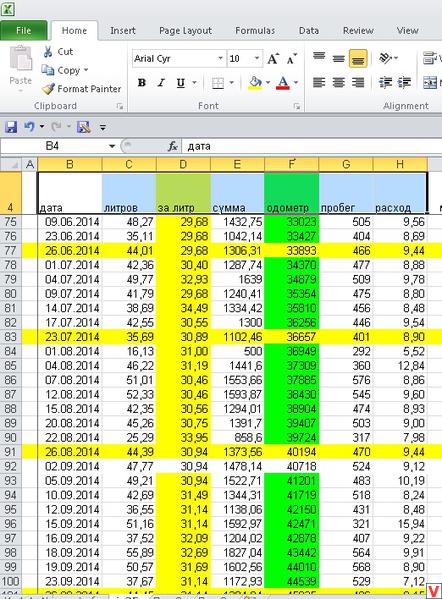Open the Name Box dropdown arrow

(x=112, y=146)
